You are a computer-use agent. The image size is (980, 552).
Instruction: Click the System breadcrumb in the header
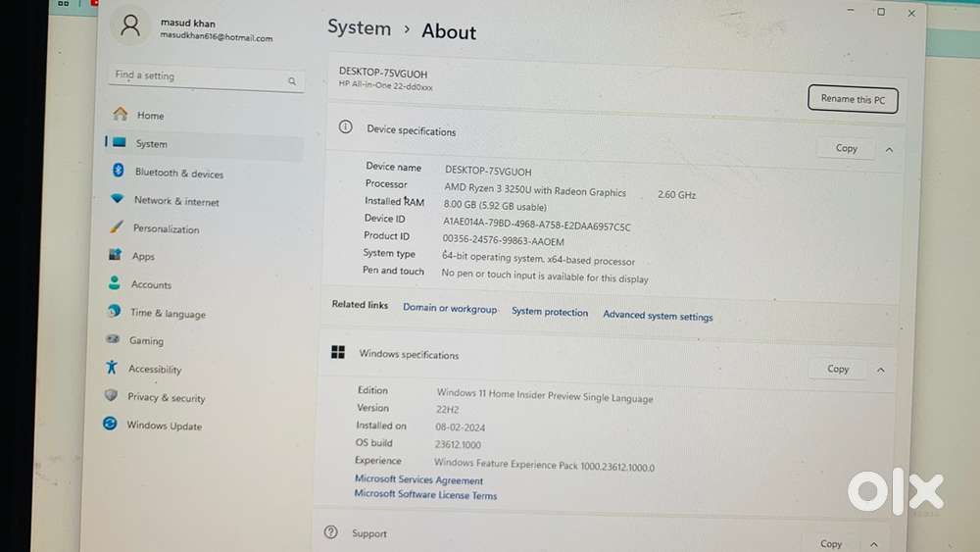(359, 28)
